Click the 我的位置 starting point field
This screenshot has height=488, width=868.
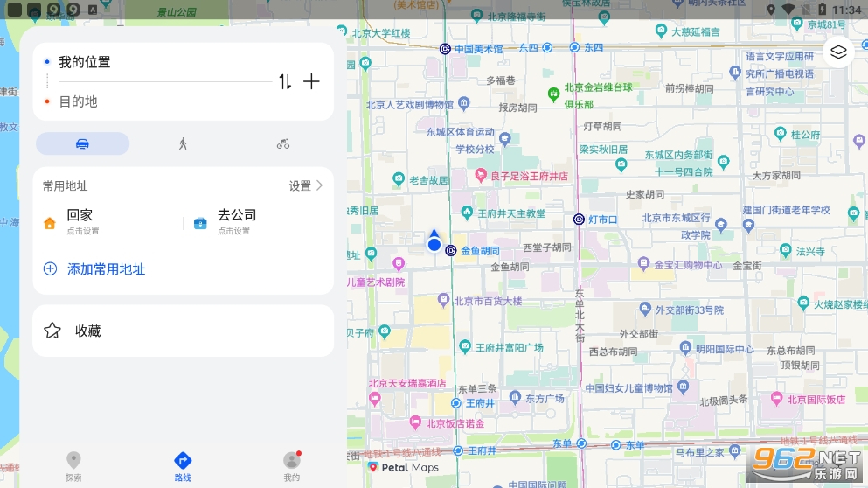pyautogui.click(x=157, y=62)
